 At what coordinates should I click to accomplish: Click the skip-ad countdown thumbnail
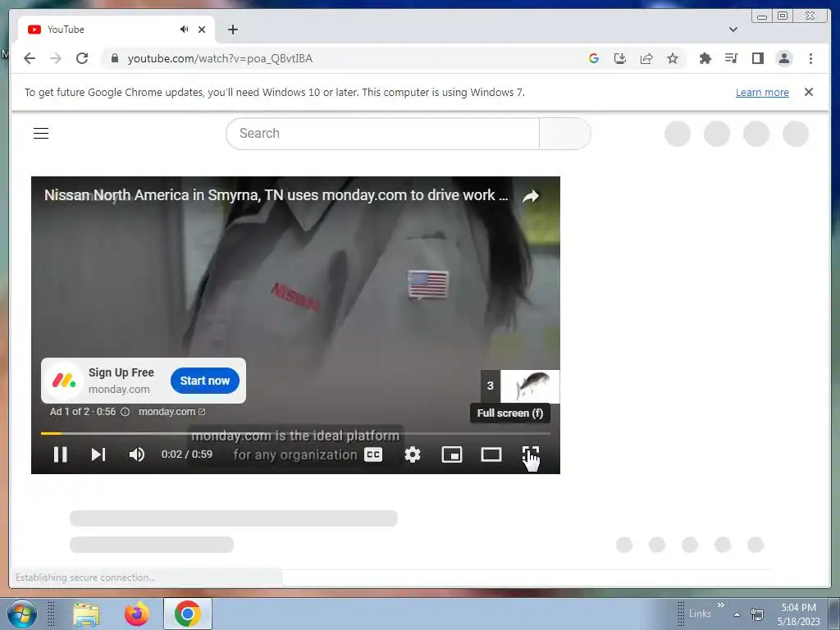(x=520, y=386)
